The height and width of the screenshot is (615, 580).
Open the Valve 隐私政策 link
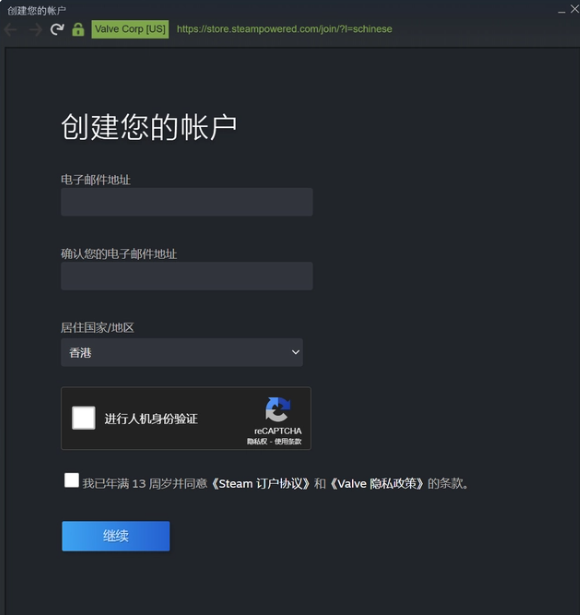click(x=376, y=484)
